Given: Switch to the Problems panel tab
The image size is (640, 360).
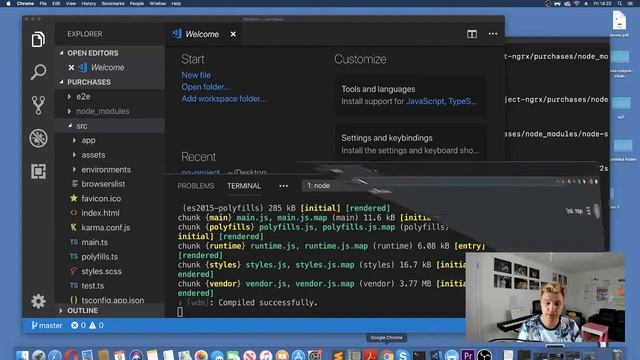Looking at the screenshot, I should click(196, 186).
